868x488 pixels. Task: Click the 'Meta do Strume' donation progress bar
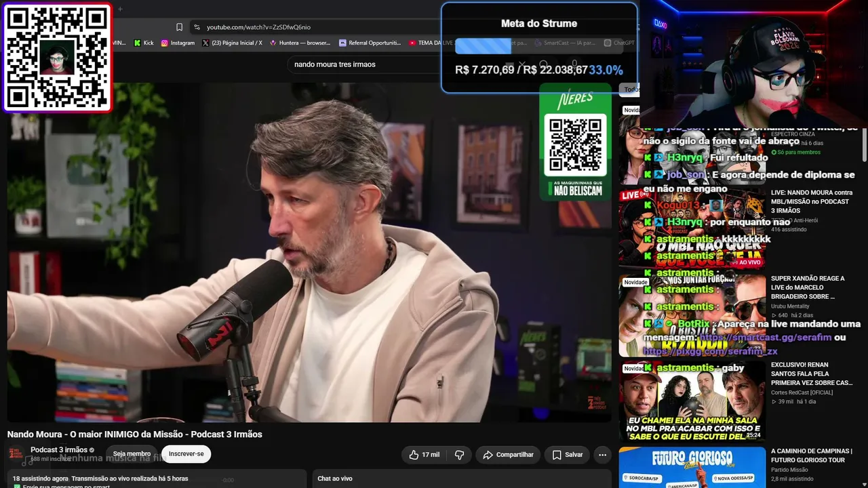538,46
